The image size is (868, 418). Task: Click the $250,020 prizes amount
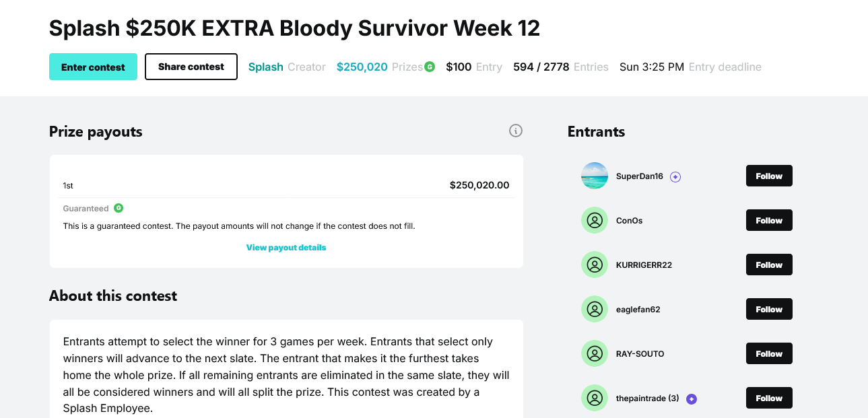(x=362, y=67)
